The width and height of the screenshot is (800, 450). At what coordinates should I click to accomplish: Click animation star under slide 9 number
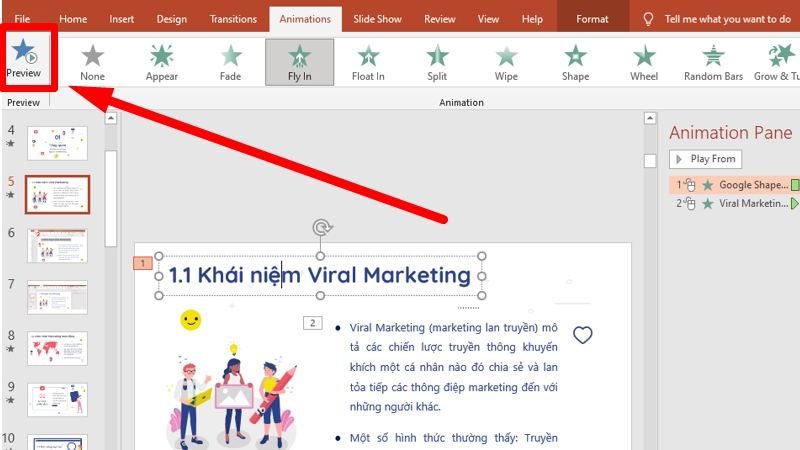(10, 400)
